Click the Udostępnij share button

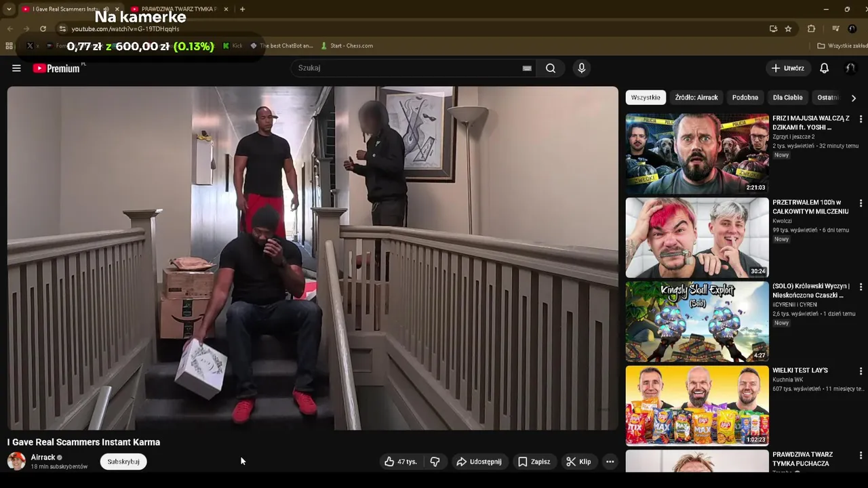point(479,462)
